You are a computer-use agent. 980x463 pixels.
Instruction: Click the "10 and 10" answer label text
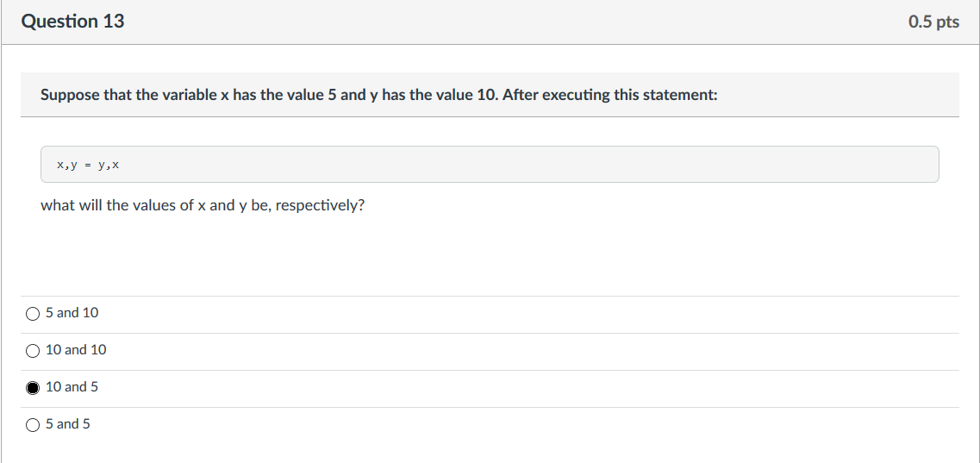point(76,350)
